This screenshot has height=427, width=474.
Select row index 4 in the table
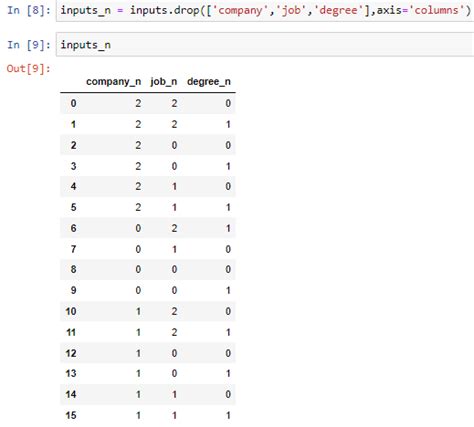[x=73, y=186]
